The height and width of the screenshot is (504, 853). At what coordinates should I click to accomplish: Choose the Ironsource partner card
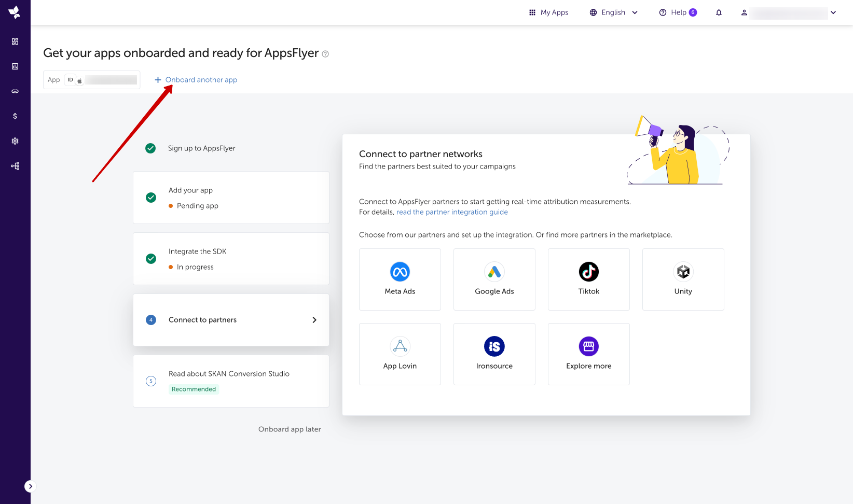[x=494, y=354]
